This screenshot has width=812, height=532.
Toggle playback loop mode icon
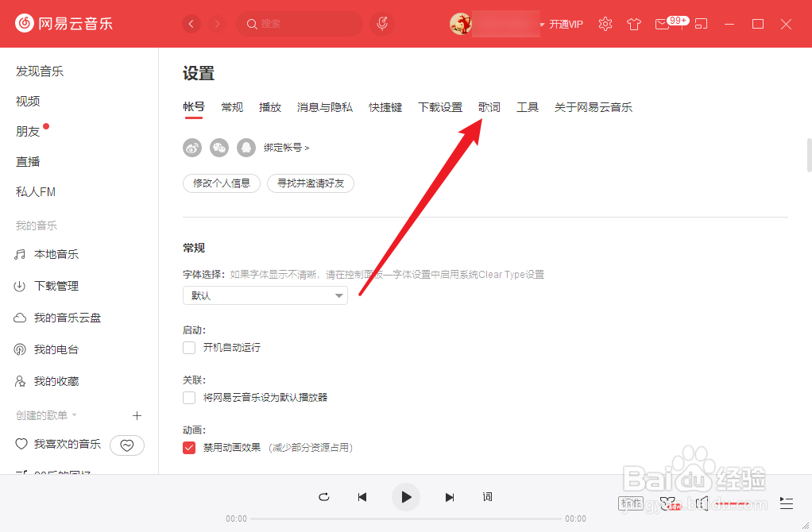(324, 497)
